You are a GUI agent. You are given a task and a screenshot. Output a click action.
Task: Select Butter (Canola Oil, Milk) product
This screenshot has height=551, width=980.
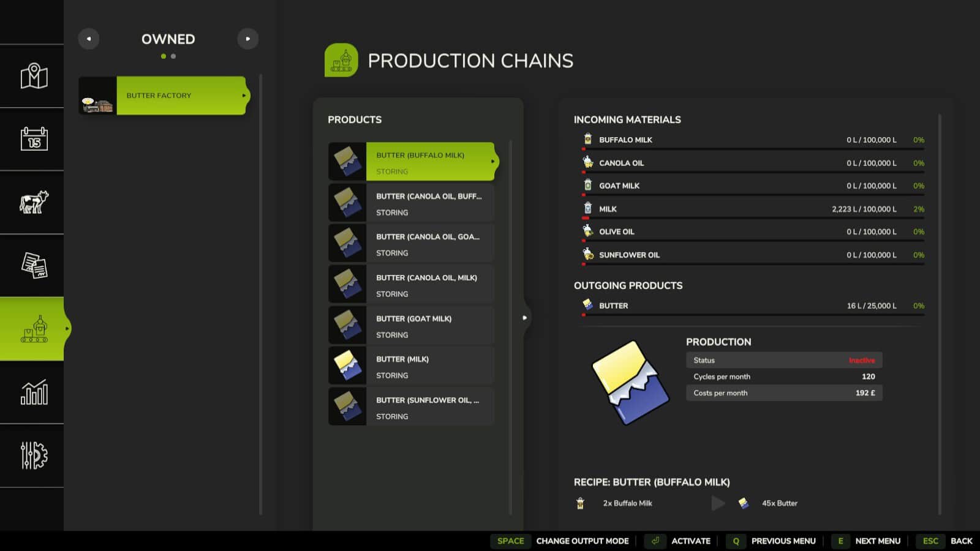(x=429, y=285)
